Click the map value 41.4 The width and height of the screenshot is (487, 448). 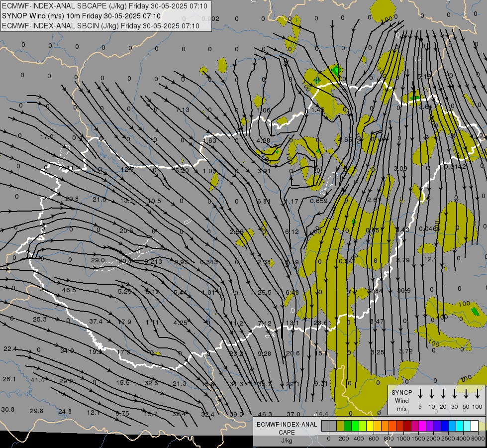pos(37,380)
